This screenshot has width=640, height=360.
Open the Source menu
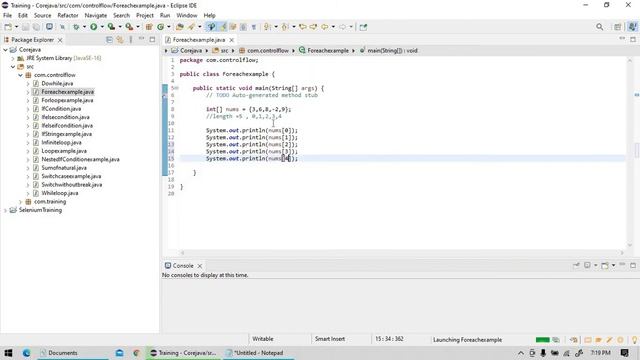[42, 15]
